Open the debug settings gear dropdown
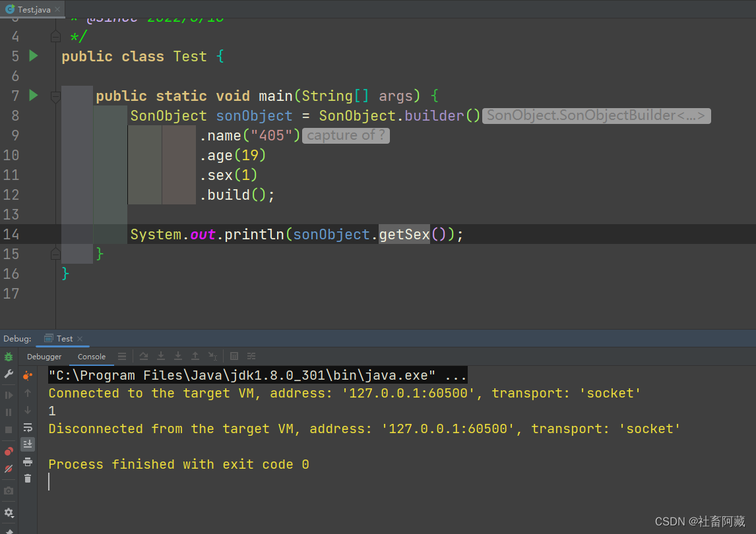Screen dimensions: 756x534 point(9,512)
